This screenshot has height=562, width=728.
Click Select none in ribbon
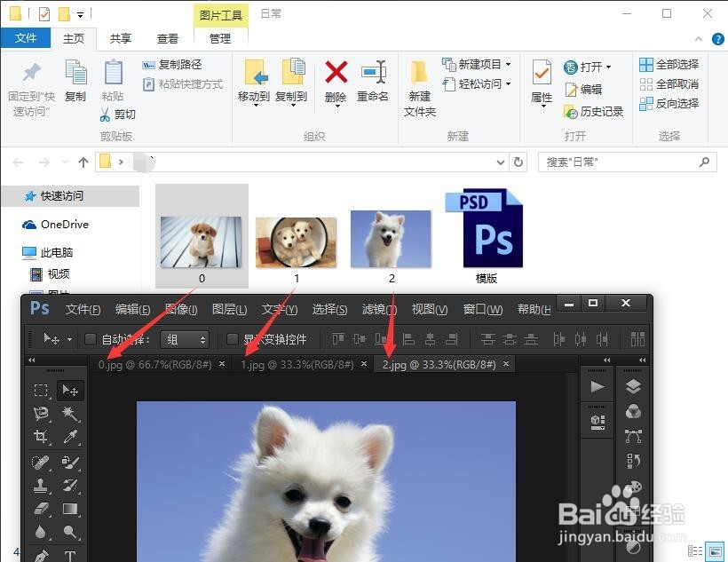click(x=669, y=84)
